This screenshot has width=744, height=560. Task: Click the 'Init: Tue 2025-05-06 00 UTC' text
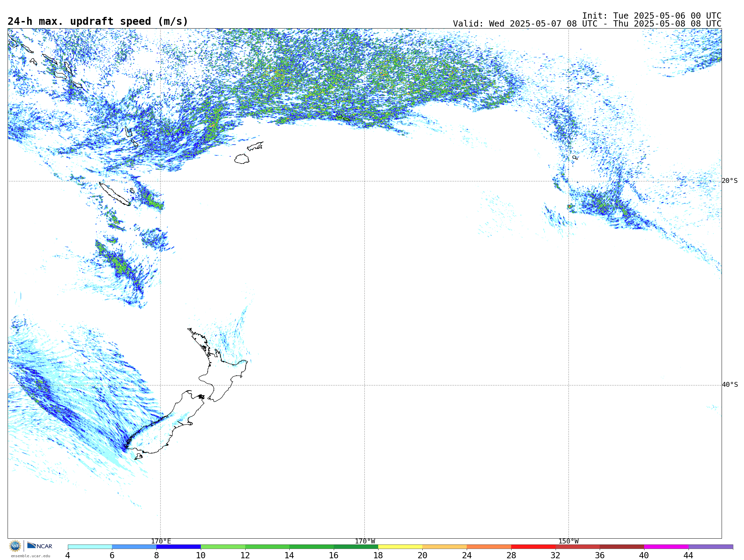(652, 16)
